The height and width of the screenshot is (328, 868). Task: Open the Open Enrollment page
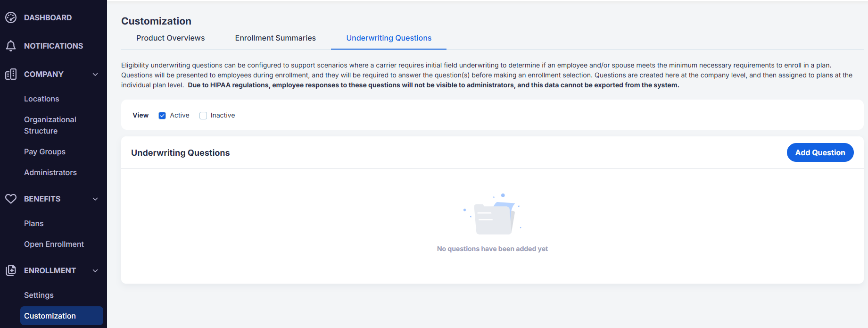(54, 244)
